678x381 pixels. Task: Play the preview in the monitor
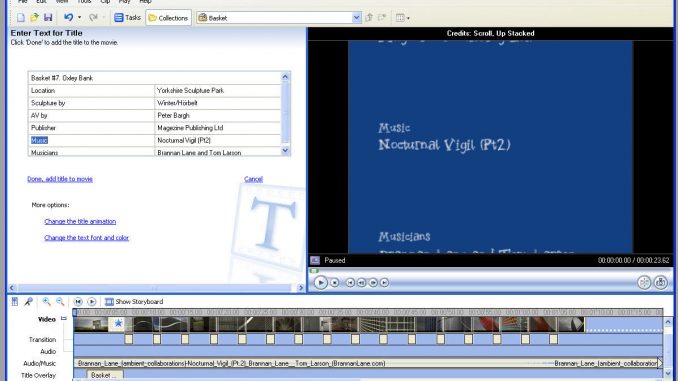tap(320, 282)
